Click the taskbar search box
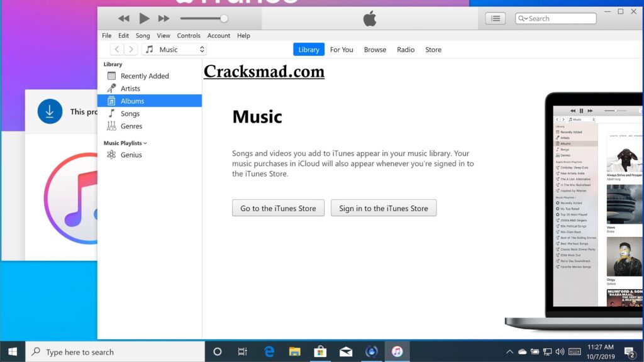Image resolution: width=644 pixels, height=362 pixels. pyautogui.click(x=115, y=352)
